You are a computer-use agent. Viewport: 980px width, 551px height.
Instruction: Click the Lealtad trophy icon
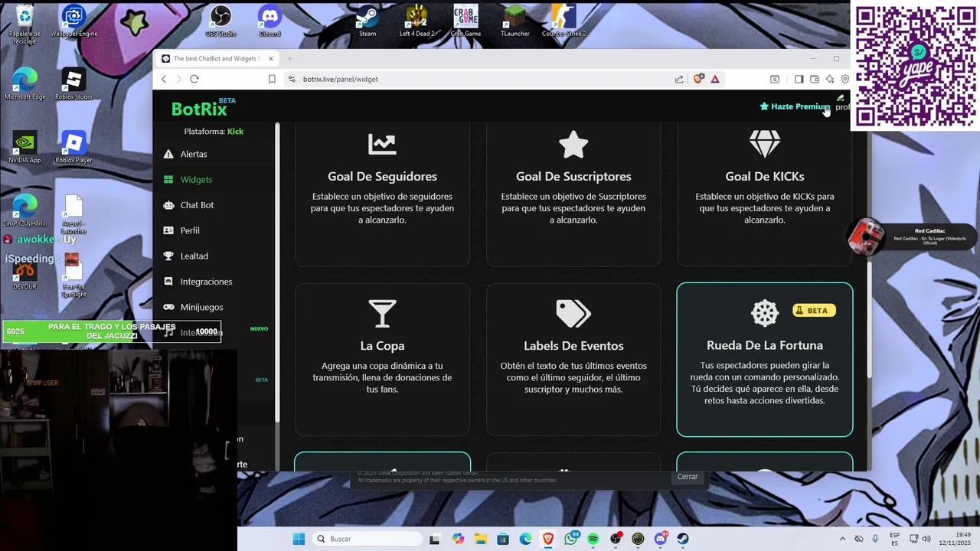click(168, 256)
